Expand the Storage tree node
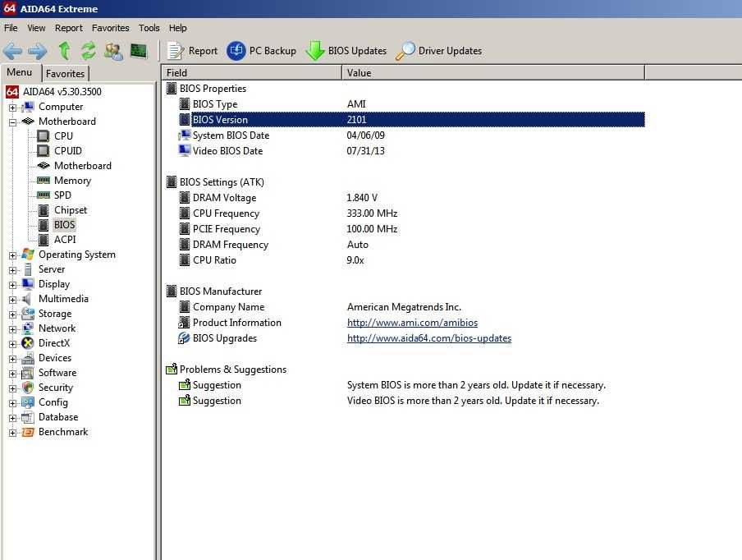Viewport: 742px width, 560px height. (13, 314)
